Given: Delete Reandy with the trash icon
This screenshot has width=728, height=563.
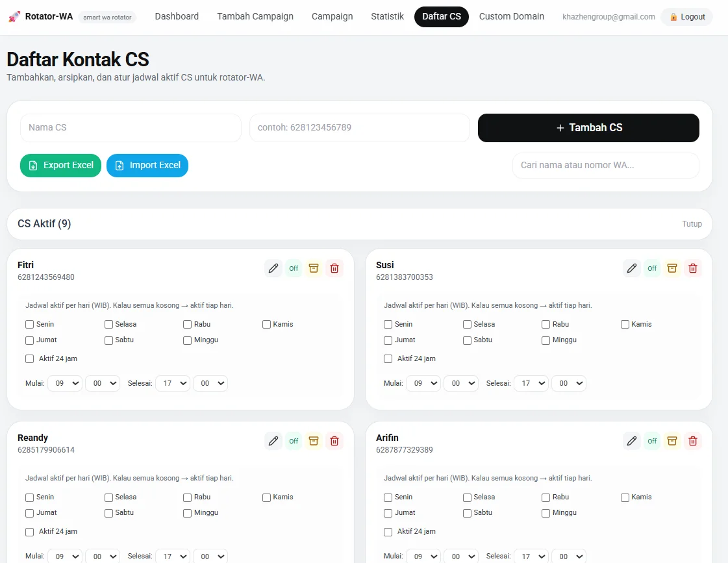Looking at the screenshot, I should pos(334,441).
